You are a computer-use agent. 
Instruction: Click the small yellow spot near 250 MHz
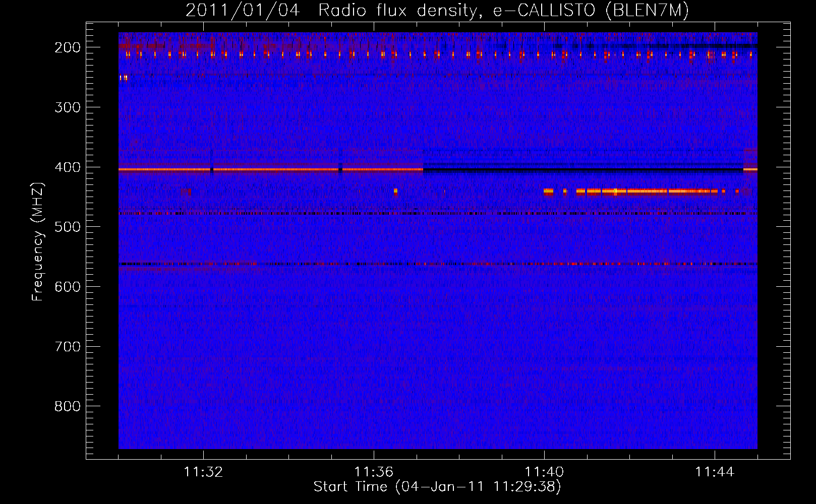[123, 78]
